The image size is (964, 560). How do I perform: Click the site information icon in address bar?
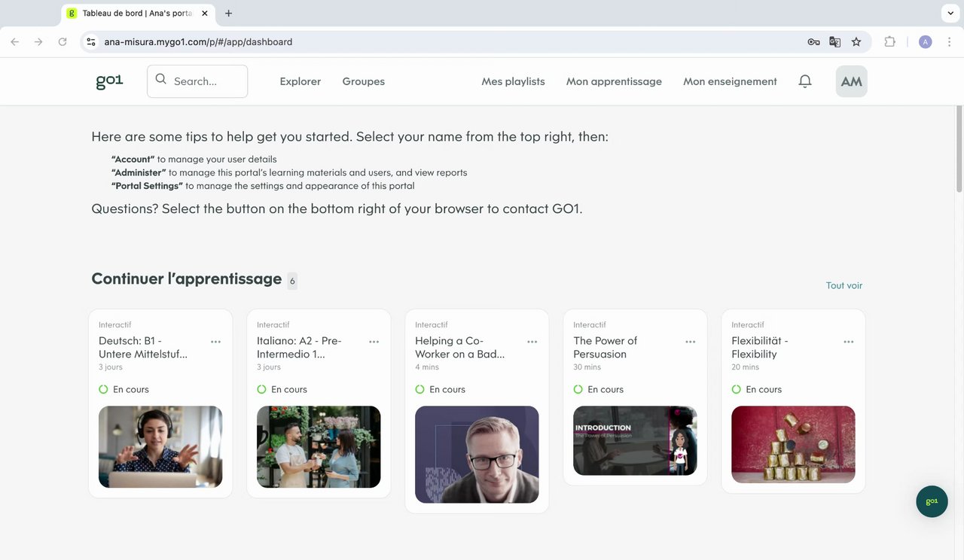pos(91,42)
